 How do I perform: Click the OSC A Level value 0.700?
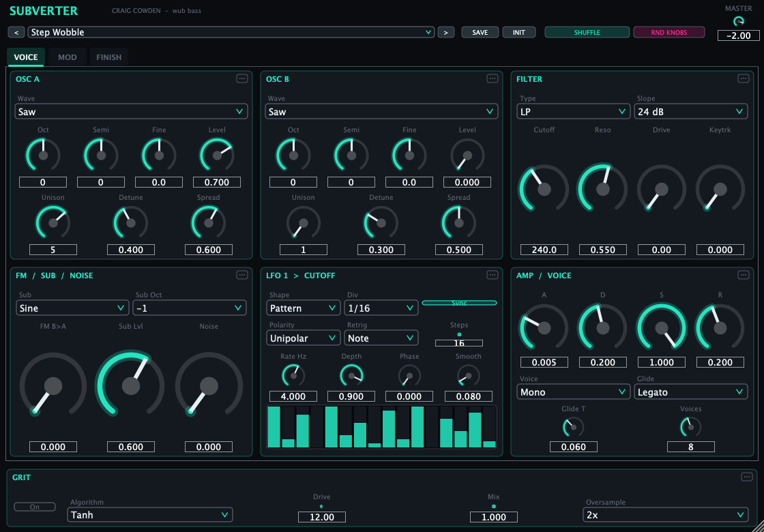pos(217,182)
